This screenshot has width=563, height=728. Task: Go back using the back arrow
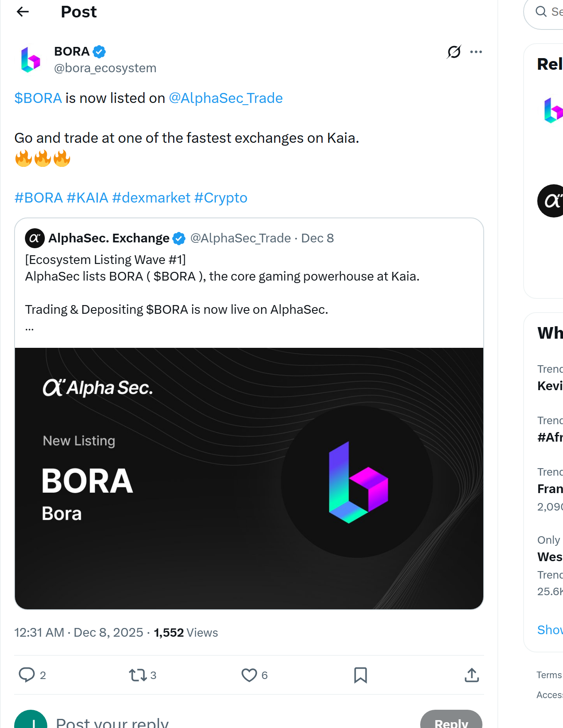point(22,12)
